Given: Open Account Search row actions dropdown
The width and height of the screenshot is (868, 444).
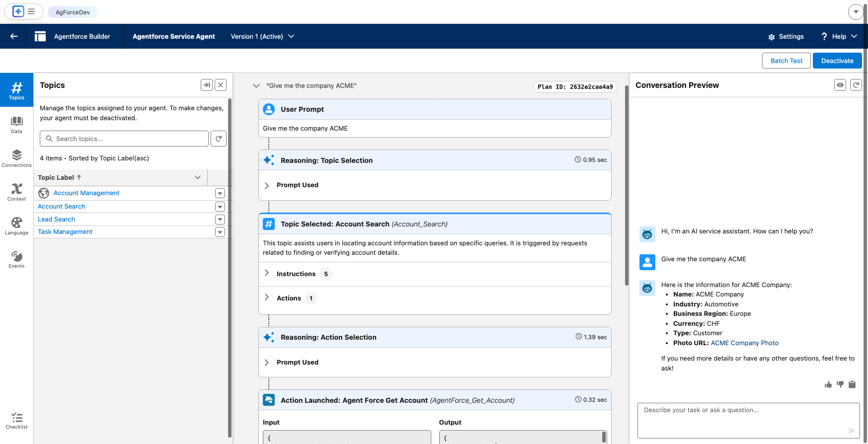Looking at the screenshot, I should click(x=220, y=207).
